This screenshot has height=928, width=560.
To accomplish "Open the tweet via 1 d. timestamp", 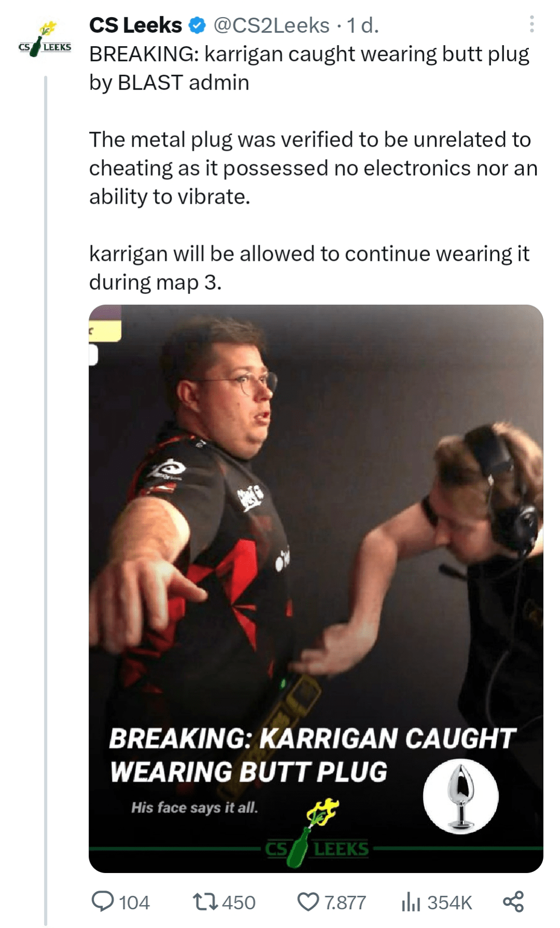I will click(x=362, y=25).
